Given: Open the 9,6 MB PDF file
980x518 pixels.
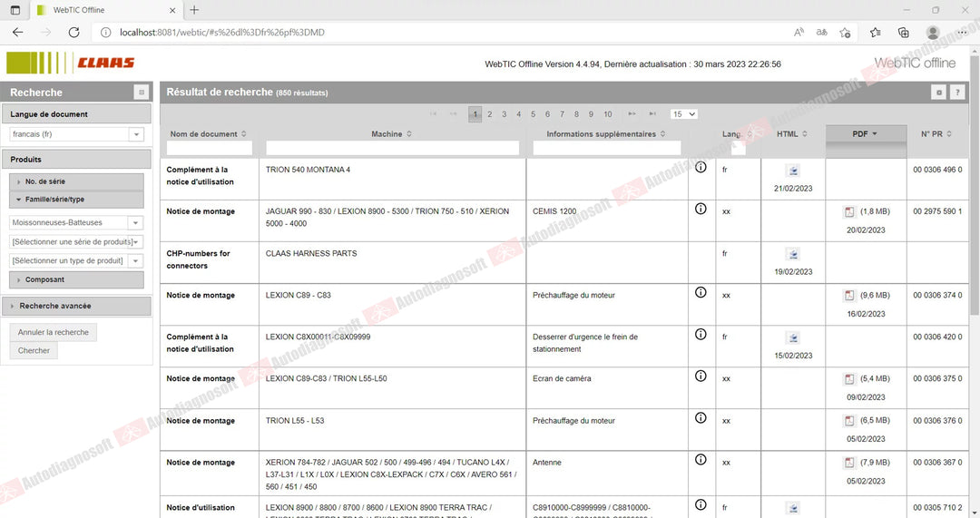Looking at the screenshot, I should pyautogui.click(x=849, y=296).
